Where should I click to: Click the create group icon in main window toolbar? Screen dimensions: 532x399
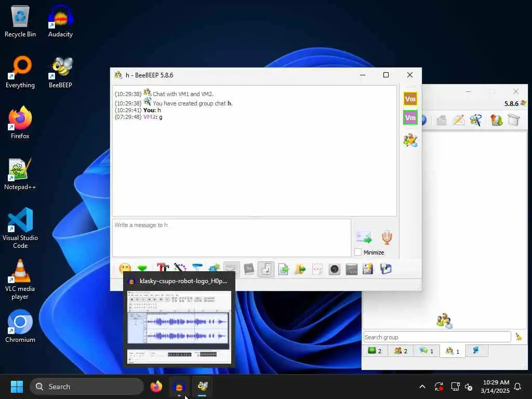(x=476, y=120)
